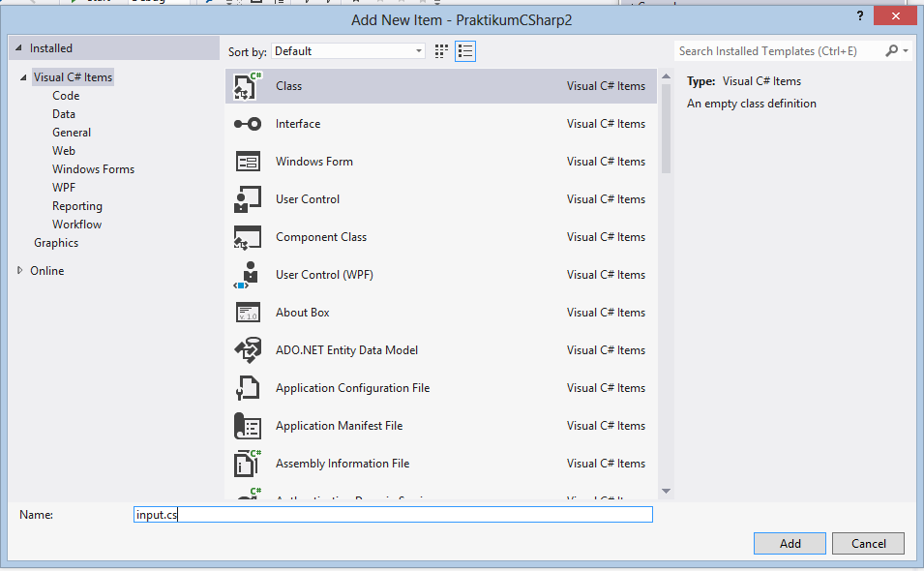Choose the Application Manifest File icon
The image size is (924, 571).
coord(248,426)
